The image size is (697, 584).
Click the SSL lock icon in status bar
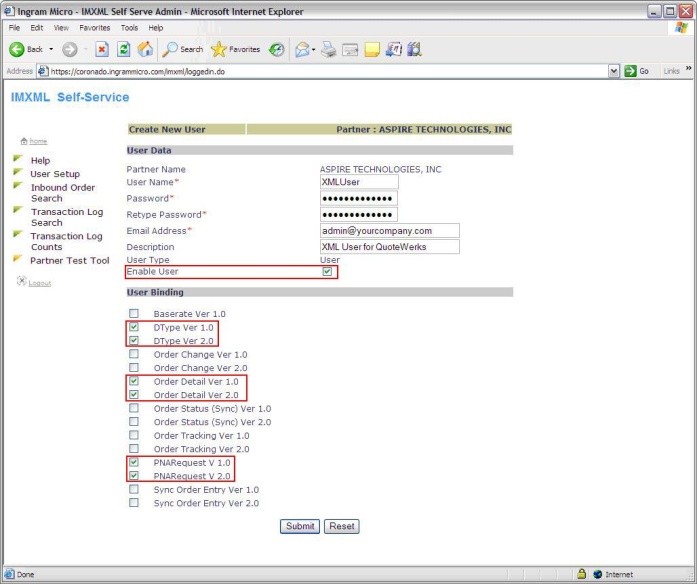pyautogui.click(x=581, y=574)
